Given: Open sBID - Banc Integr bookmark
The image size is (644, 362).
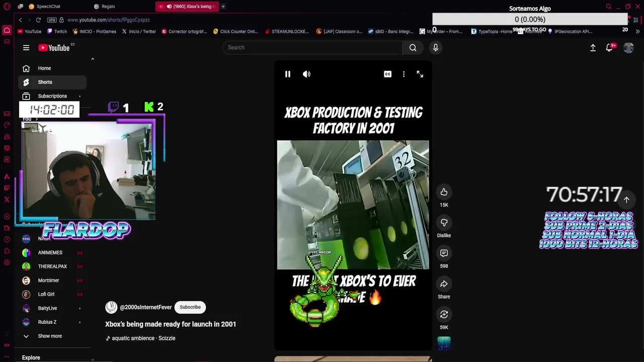Looking at the screenshot, I should pos(390,31).
